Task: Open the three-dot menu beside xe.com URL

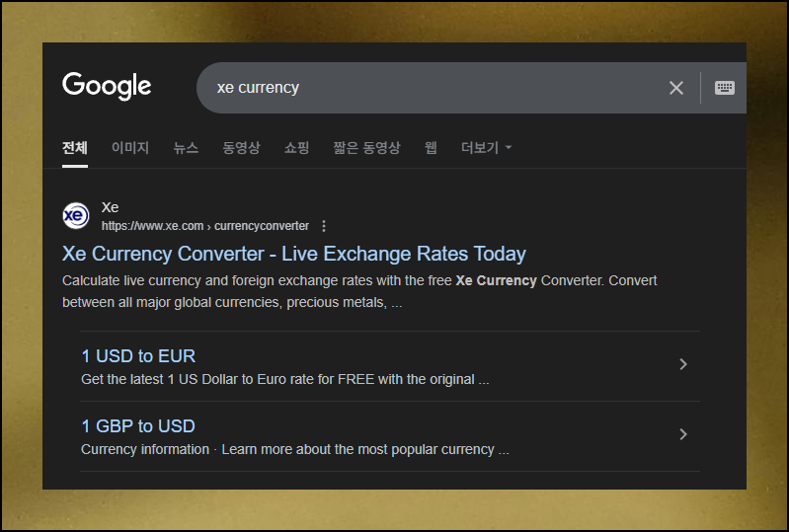Action: tap(324, 226)
